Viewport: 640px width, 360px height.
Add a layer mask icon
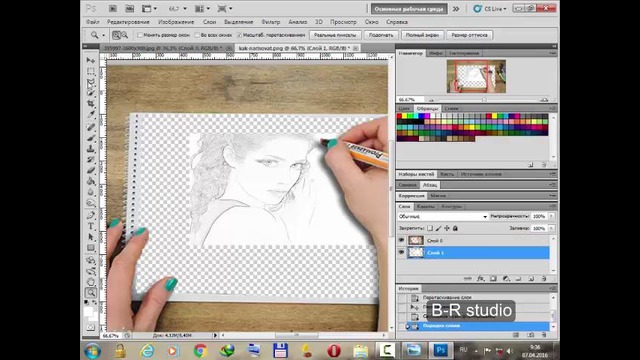[493, 279]
